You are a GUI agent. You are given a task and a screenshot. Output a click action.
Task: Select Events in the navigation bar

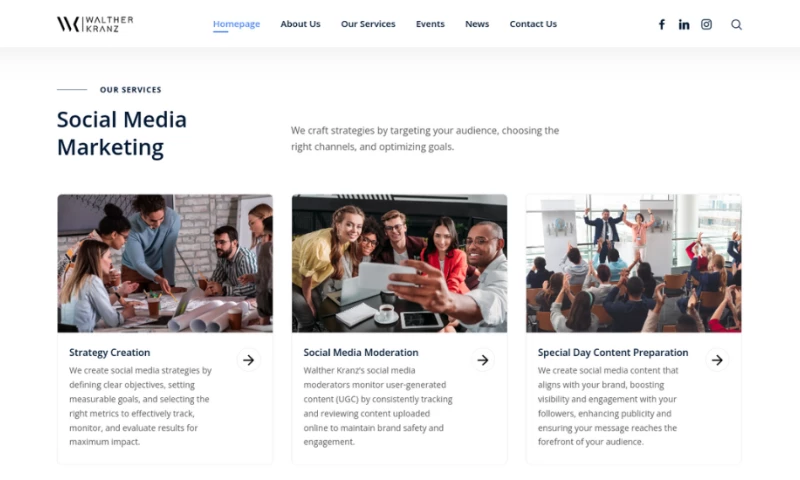tap(430, 24)
